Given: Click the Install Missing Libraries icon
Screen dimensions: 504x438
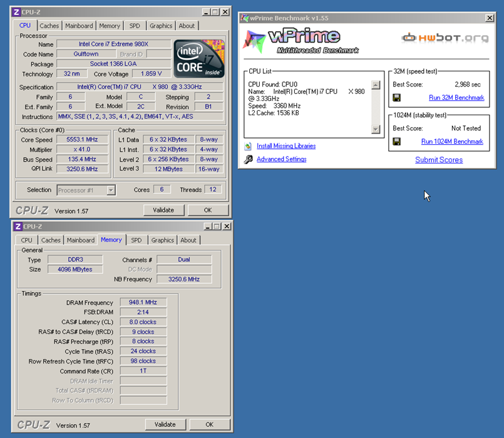Looking at the screenshot, I should pos(248,147).
